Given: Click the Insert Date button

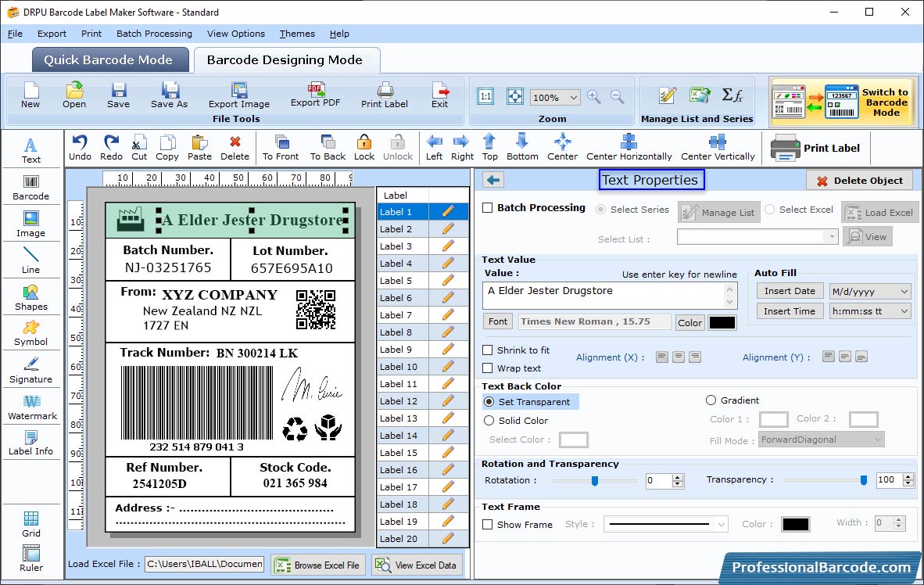Looking at the screenshot, I should point(790,291).
